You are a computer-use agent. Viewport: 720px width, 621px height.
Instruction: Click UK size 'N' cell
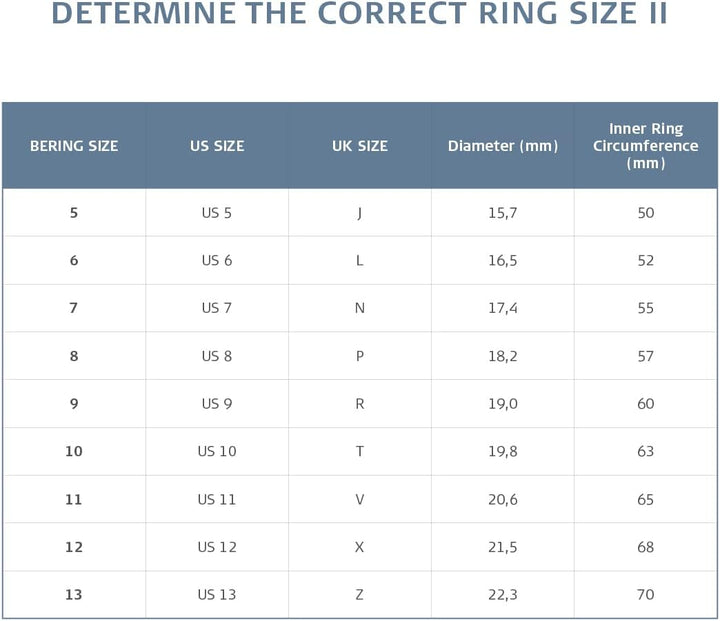(x=360, y=308)
